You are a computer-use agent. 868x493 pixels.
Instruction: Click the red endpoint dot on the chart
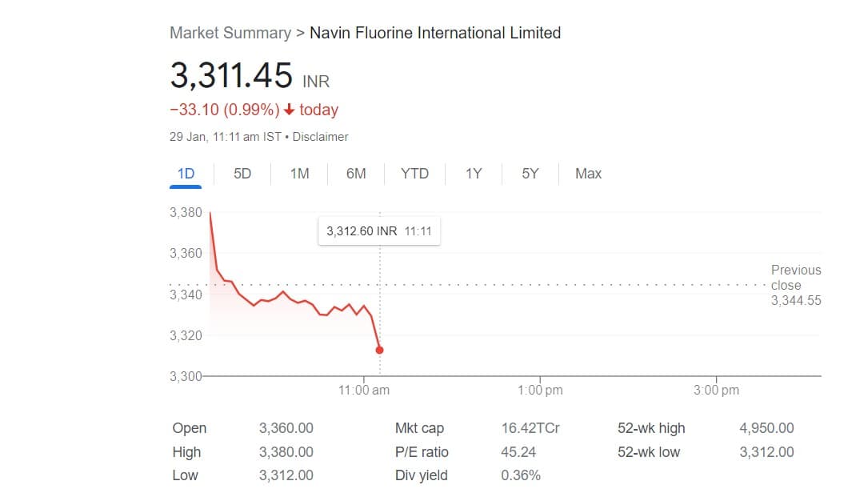(379, 350)
